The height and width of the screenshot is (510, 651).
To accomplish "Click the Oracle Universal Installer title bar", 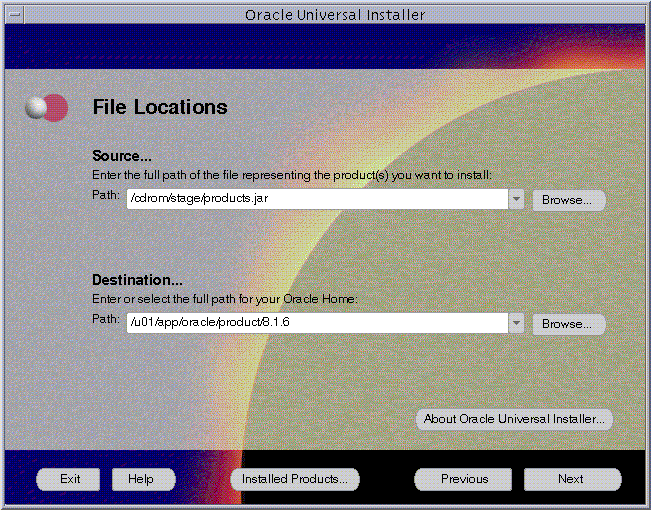I will click(x=335, y=15).
